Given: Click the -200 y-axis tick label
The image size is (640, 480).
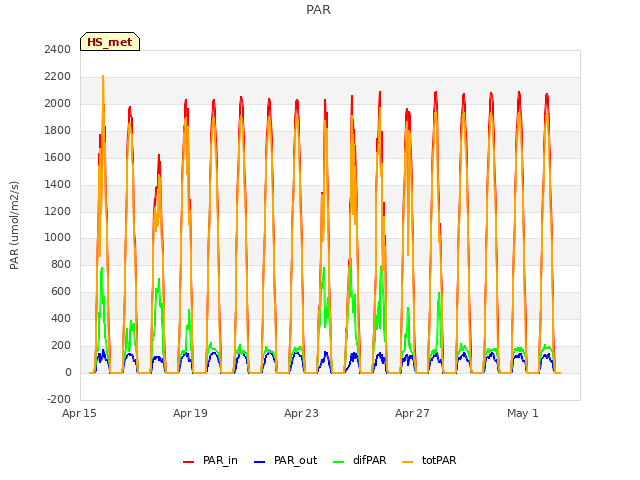Looking at the screenshot, I should [x=59, y=399].
